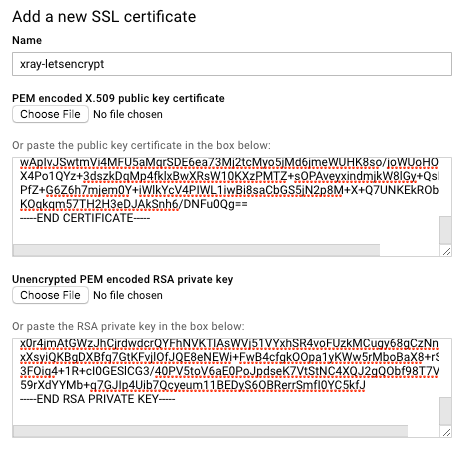Viewport: 465px width, 451px height.
Task: Place cursor in the certificate line starting wAplvJSwtmVi4
Action: [229, 163]
